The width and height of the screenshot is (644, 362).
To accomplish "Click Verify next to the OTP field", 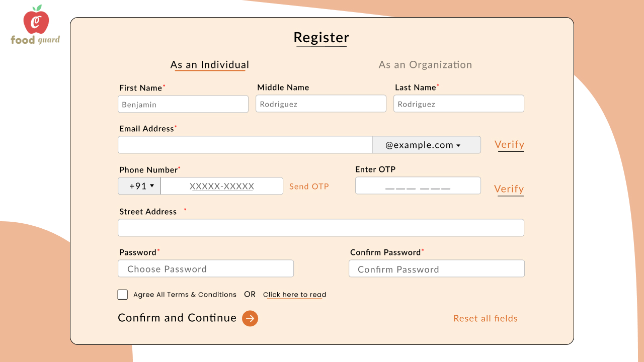I will coord(509,189).
